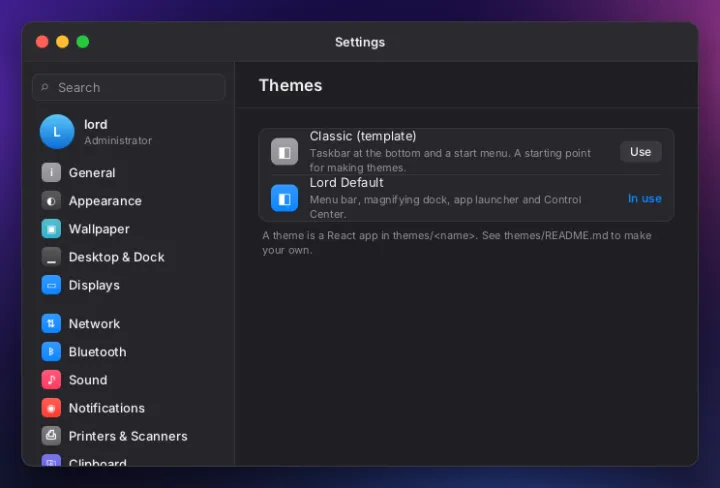Screen dimensions: 720x488
Task: Click the lord user avatar
Action: 57,132
